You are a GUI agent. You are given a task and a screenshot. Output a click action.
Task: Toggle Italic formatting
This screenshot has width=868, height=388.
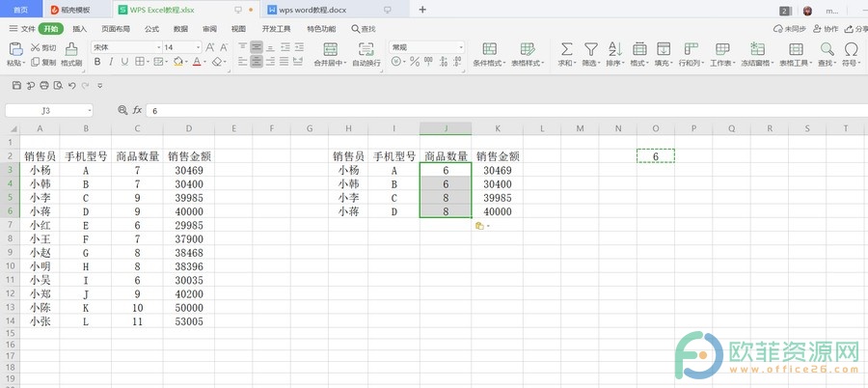(111, 62)
